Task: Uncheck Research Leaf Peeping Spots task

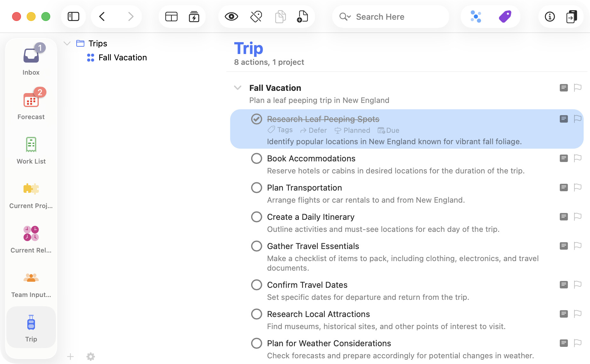Action: [257, 119]
